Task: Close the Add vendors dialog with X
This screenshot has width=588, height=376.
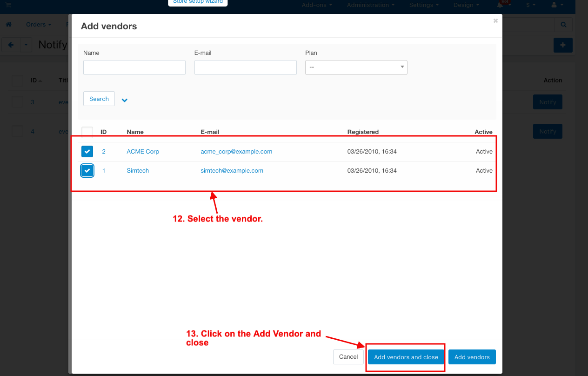Action: tap(495, 20)
